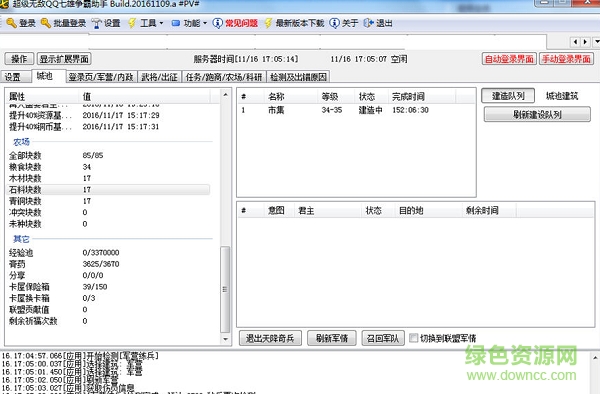
Task: Click log panel scroll up arrow
Action: click(x=595, y=358)
